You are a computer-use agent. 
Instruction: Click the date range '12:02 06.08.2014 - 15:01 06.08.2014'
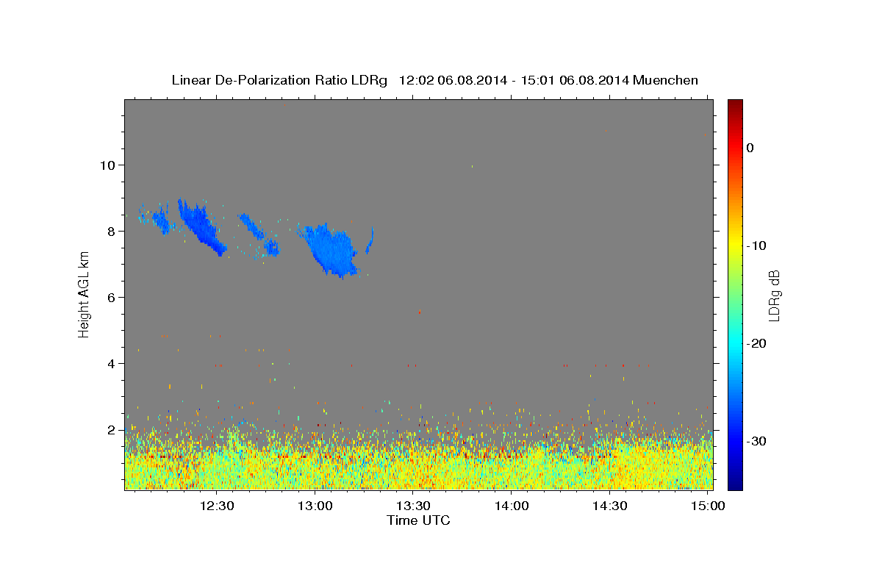(514, 80)
